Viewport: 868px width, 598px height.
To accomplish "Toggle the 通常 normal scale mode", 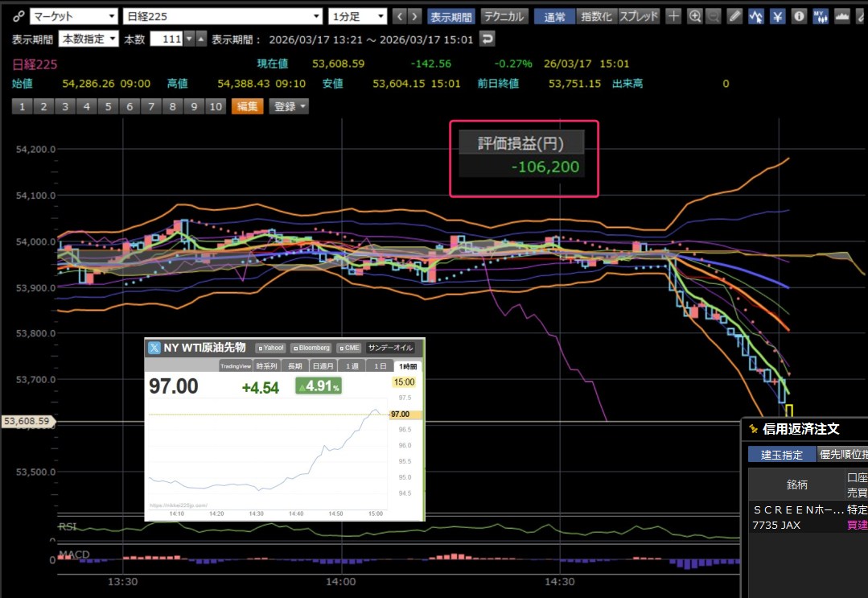I will click(554, 16).
